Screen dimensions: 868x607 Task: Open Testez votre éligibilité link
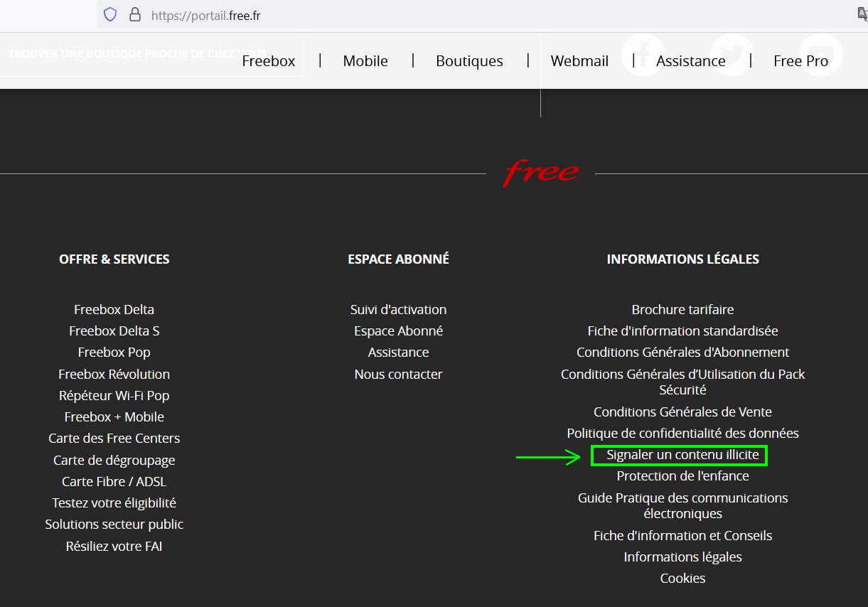pos(114,503)
